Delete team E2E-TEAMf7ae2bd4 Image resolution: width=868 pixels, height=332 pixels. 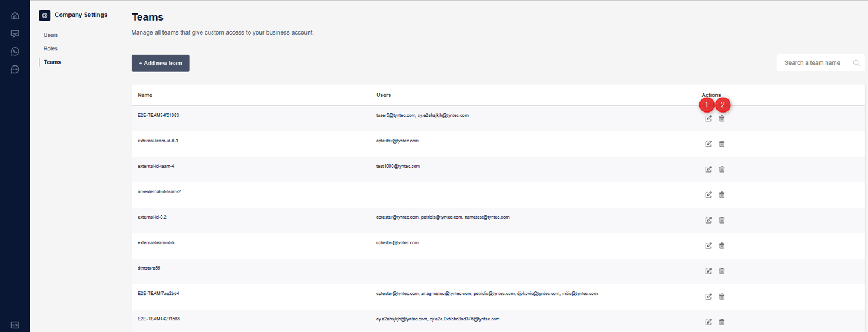point(722,296)
